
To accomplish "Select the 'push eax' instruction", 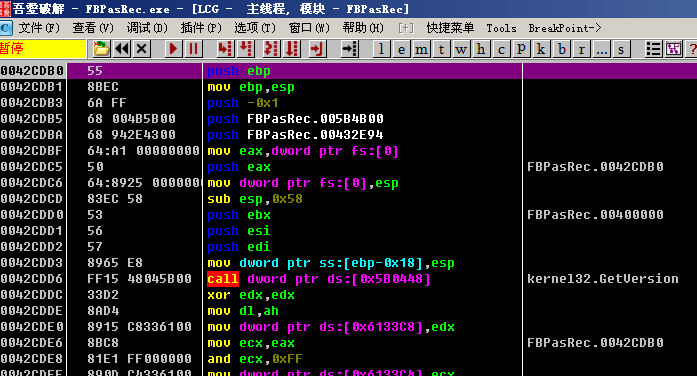I will click(x=239, y=167).
